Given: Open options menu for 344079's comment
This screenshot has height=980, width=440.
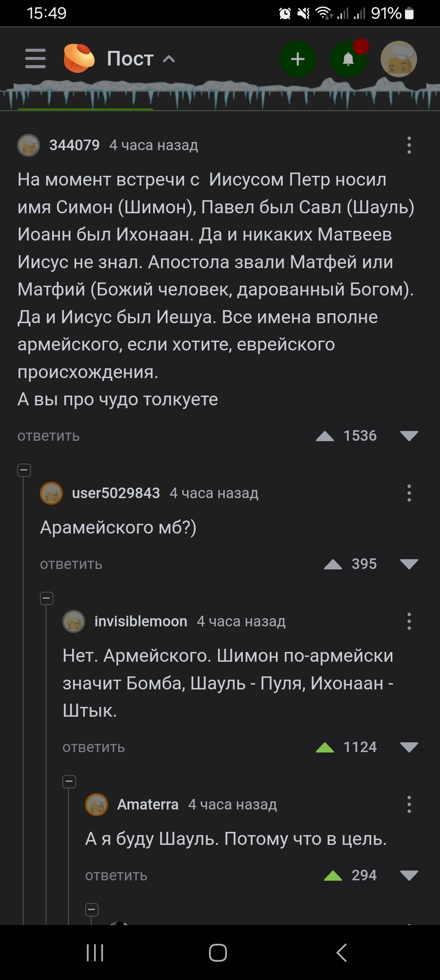Looking at the screenshot, I should [x=409, y=145].
